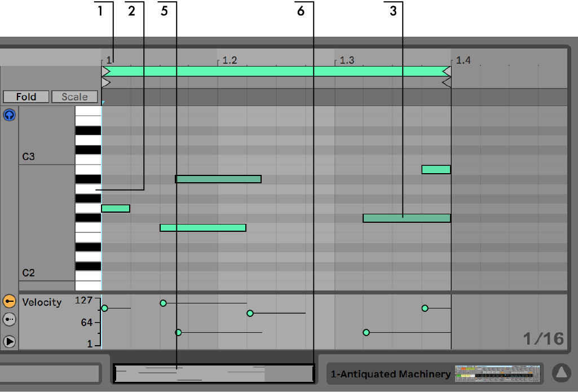
Task: Click the 1/16 grid size label
Action: point(544,338)
